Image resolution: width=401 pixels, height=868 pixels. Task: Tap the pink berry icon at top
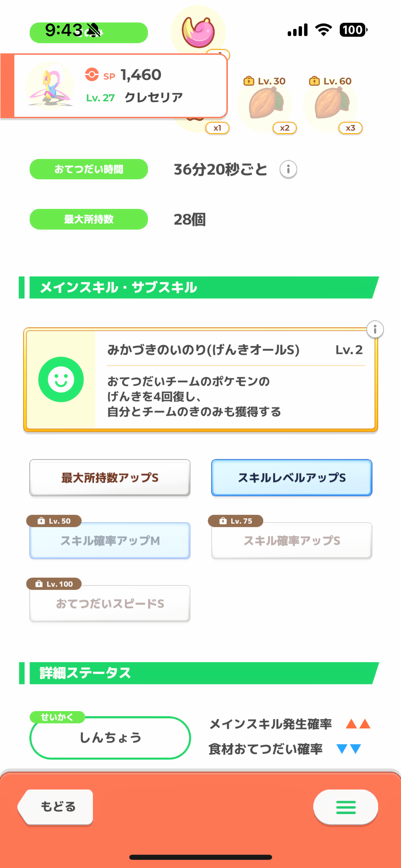coord(198,32)
